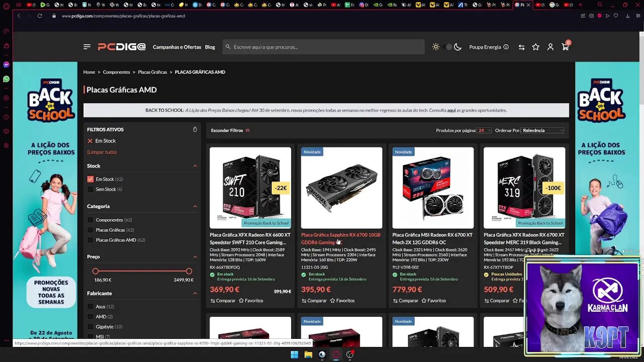Open MSI Mech 2X product thumbnail
Screen dimensions: 644x362
[x=433, y=188]
